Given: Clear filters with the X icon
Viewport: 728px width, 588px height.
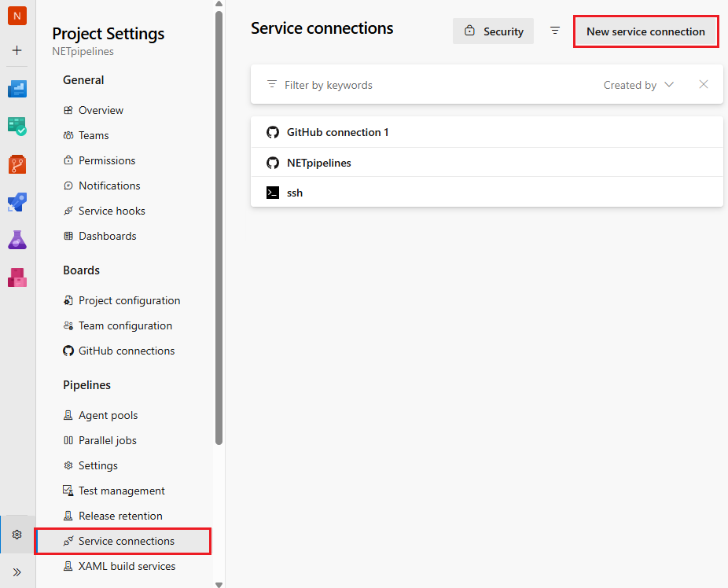Looking at the screenshot, I should (x=704, y=84).
